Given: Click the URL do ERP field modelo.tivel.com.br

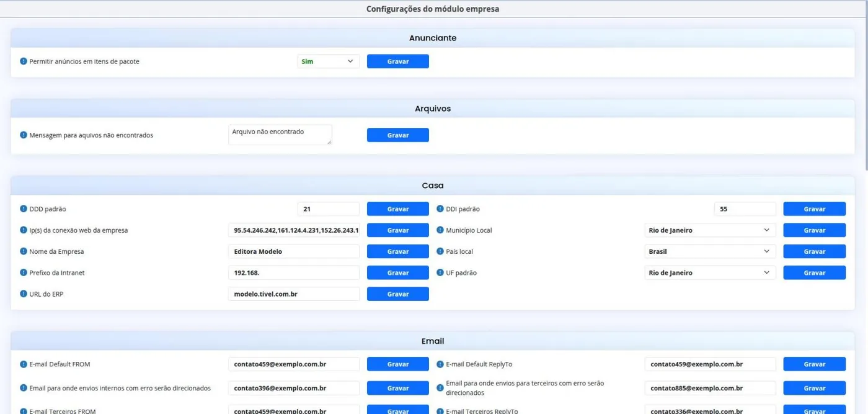Looking at the screenshot, I should (294, 294).
